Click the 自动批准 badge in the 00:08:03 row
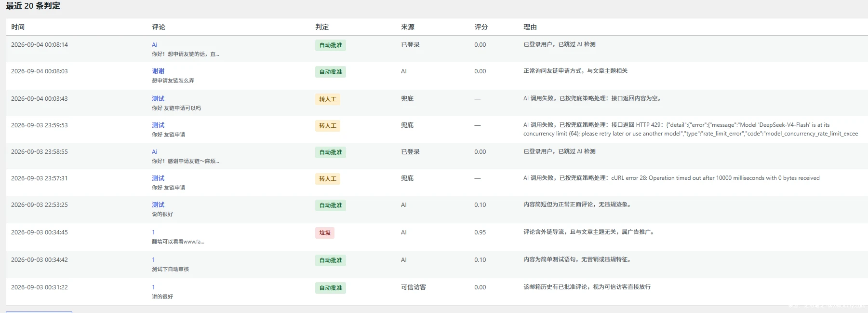Screen dimensions: 868x313 tap(331, 72)
